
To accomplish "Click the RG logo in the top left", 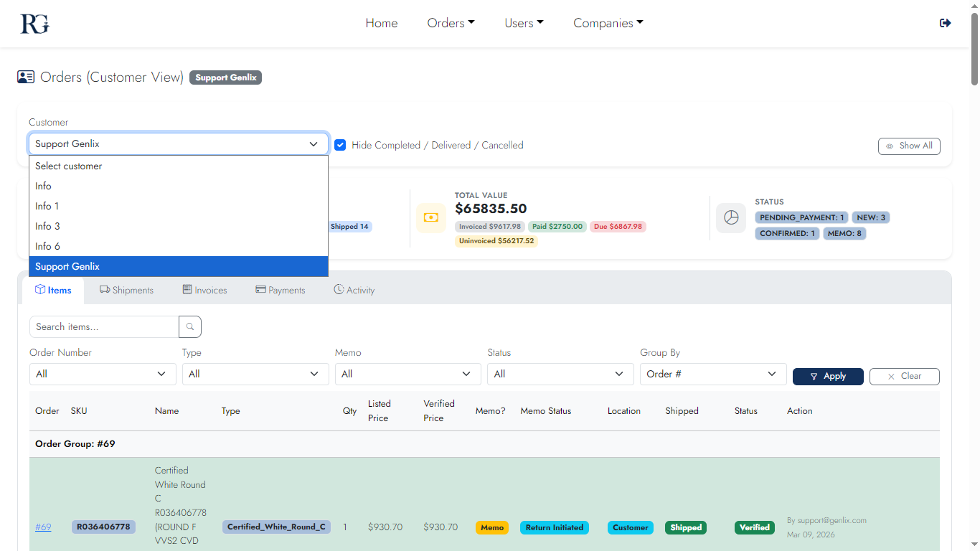I will coord(34,23).
